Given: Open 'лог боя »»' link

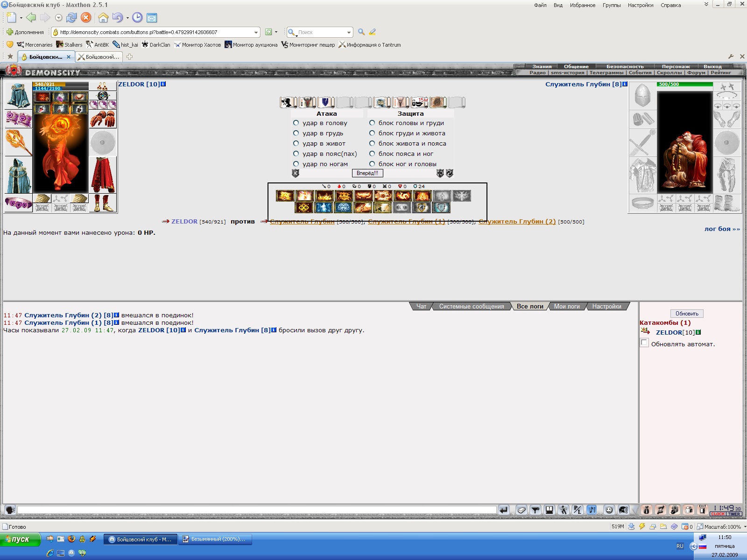Looking at the screenshot, I should pyautogui.click(x=722, y=229).
